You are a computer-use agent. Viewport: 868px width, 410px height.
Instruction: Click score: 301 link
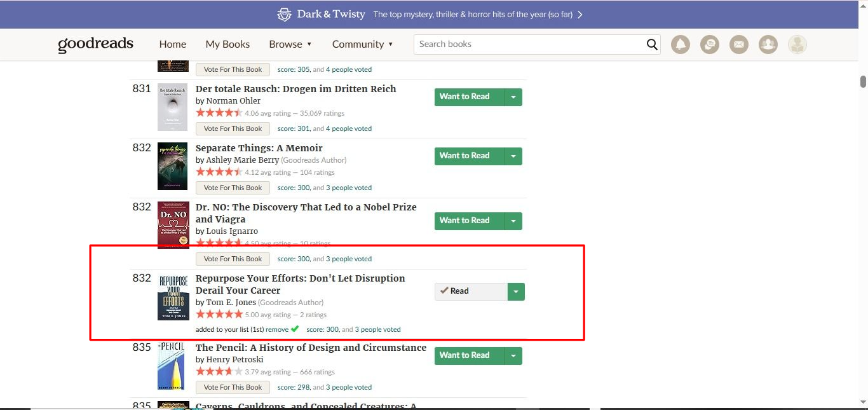click(x=294, y=128)
